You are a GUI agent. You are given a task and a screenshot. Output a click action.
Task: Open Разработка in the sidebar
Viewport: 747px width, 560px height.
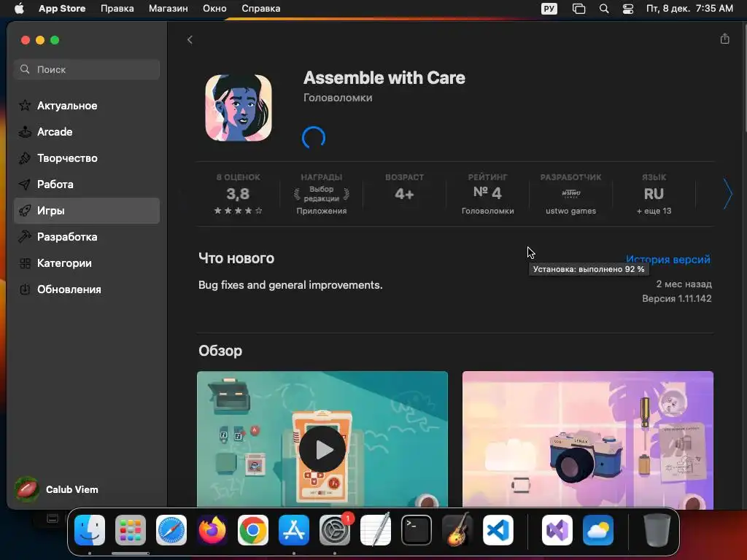pos(87,237)
